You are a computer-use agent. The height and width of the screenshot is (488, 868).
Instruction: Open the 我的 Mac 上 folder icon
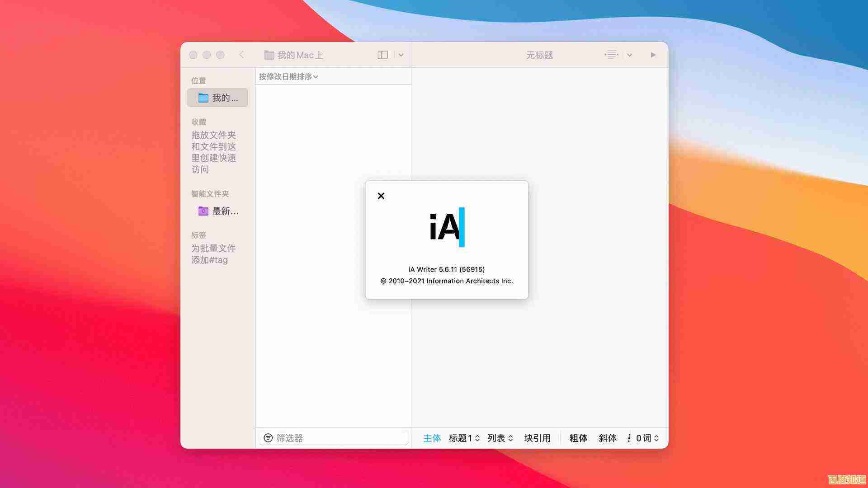(269, 55)
